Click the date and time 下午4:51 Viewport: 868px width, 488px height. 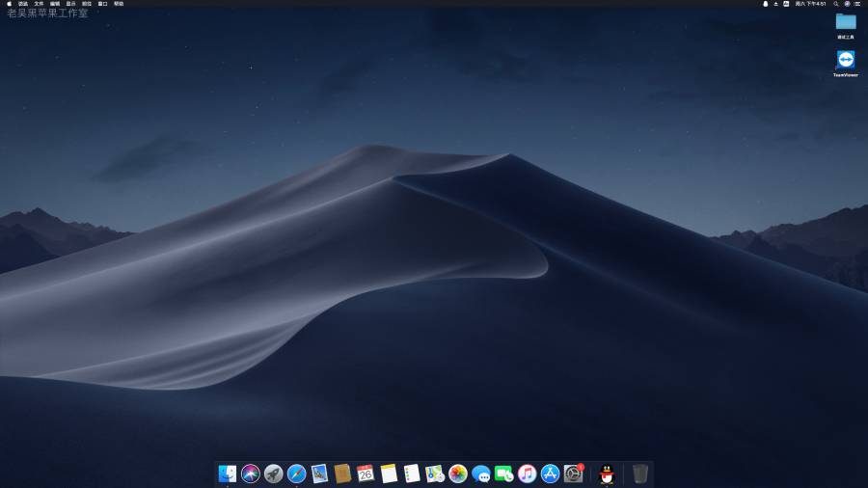tap(810, 4)
